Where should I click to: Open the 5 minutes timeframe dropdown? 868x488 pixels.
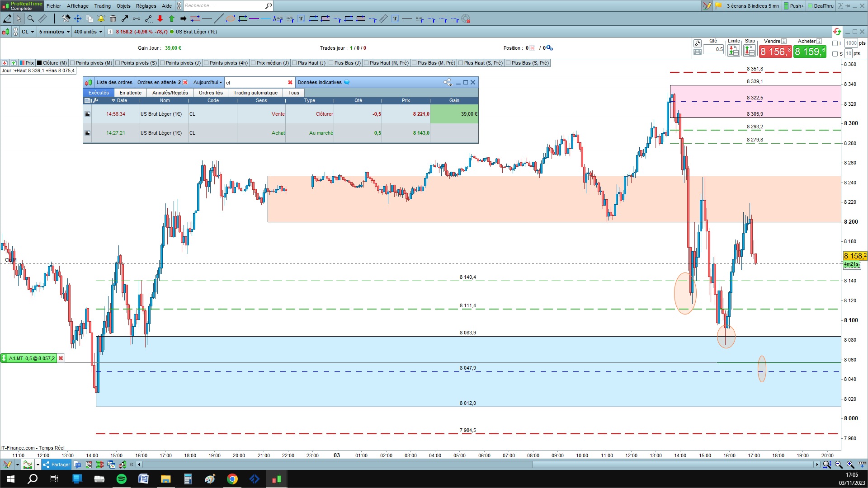point(54,32)
